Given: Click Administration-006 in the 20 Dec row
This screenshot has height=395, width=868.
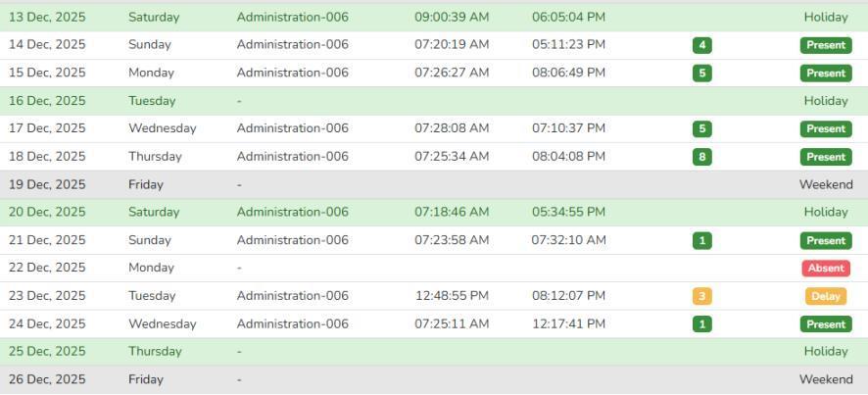Looking at the screenshot, I should click(x=292, y=212).
